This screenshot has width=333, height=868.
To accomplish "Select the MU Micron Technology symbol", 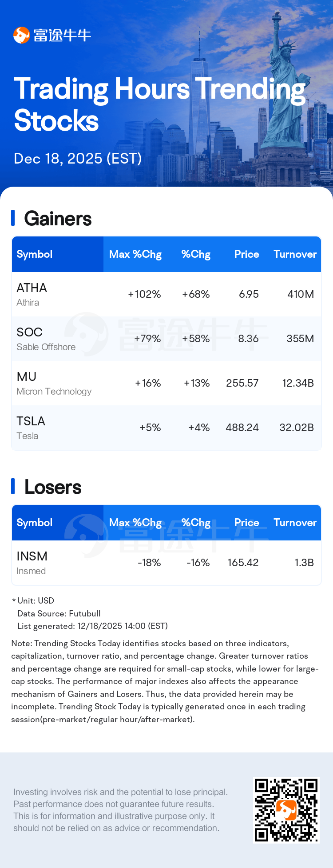I will (x=27, y=377).
